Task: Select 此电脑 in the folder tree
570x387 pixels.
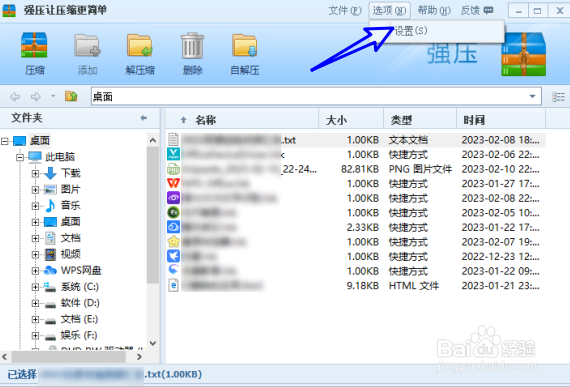Action: (60, 157)
